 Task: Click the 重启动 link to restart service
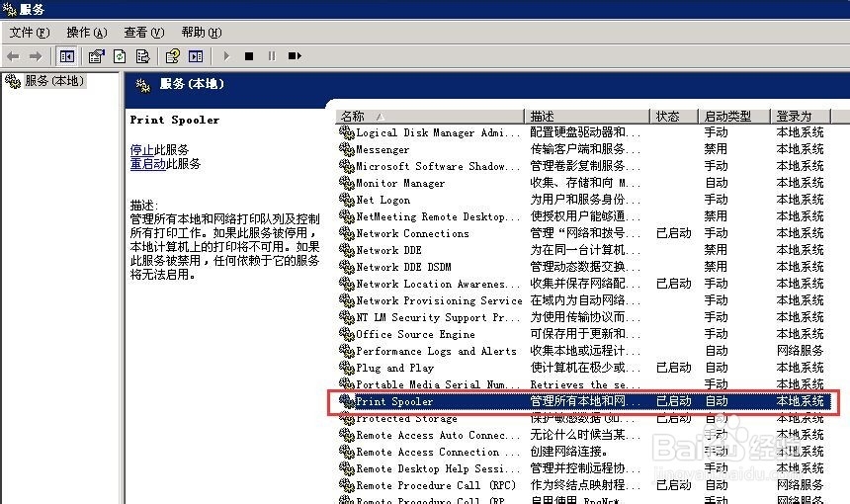pos(148,164)
